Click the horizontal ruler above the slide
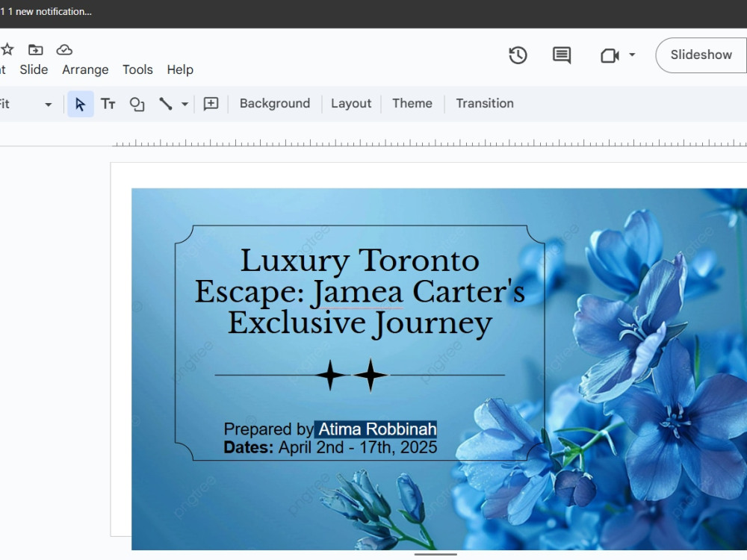 pos(430,143)
